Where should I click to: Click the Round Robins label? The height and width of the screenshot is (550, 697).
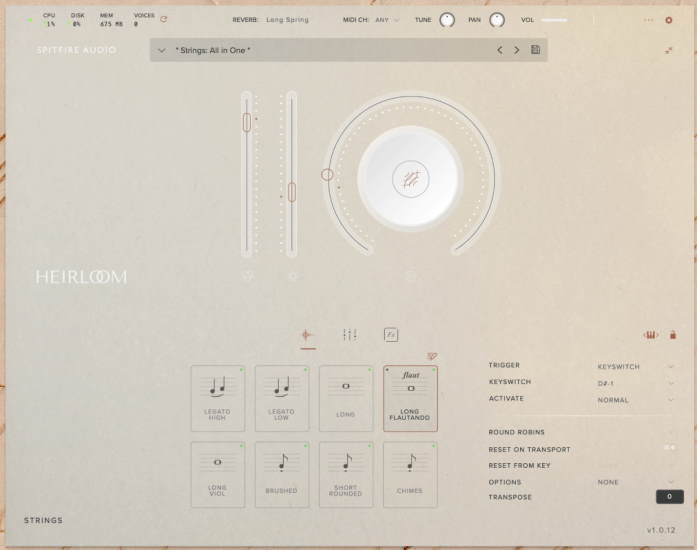coord(516,432)
